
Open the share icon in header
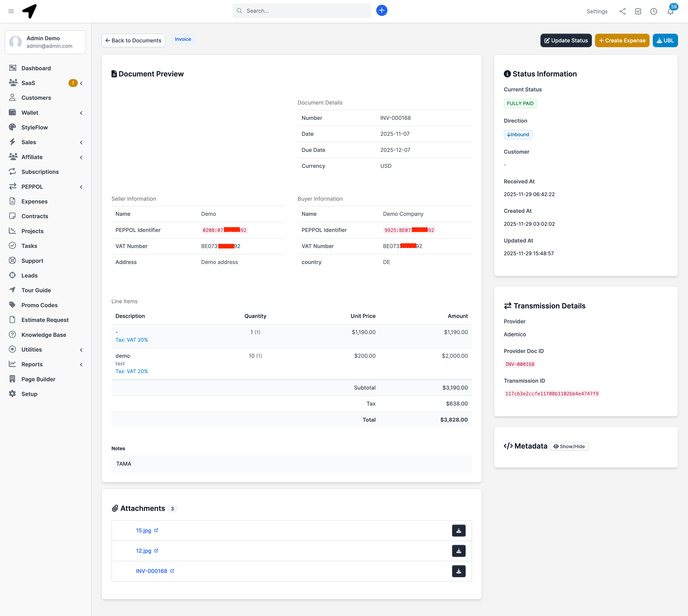coord(622,12)
